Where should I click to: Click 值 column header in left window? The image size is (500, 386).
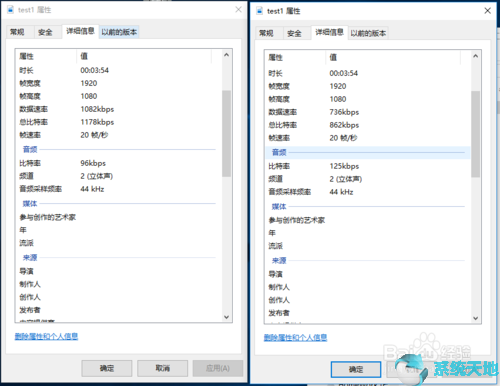point(144,56)
